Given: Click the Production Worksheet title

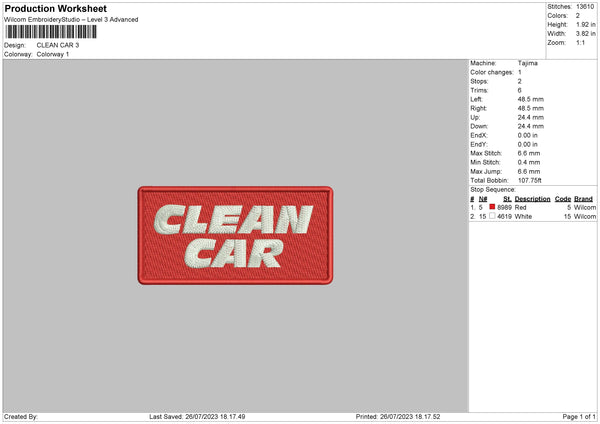Looking at the screenshot, I should (x=56, y=8).
